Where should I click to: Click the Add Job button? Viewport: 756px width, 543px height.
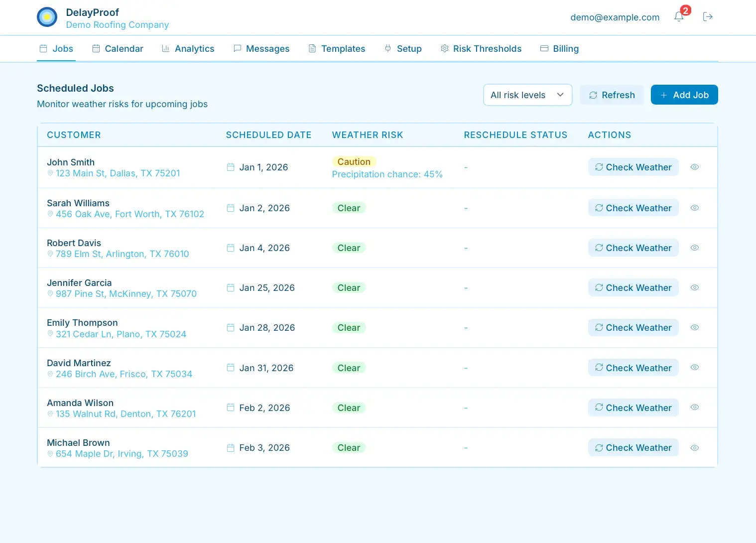pyautogui.click(x=684, y=95)
